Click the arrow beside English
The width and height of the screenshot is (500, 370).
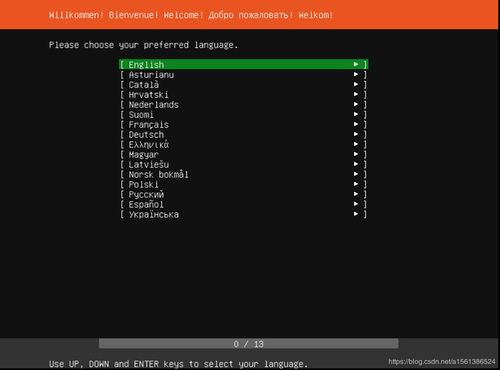pyautogui.click(x=356, y=64)
